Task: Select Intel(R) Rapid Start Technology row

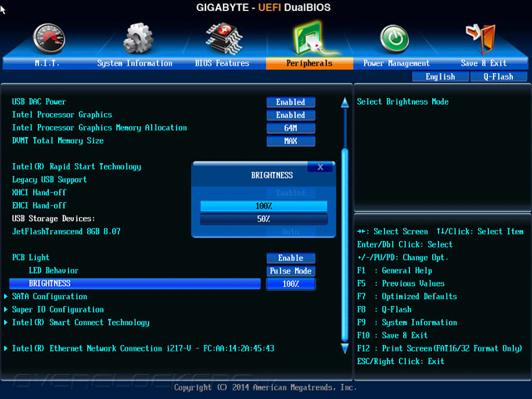Action: 76,166
